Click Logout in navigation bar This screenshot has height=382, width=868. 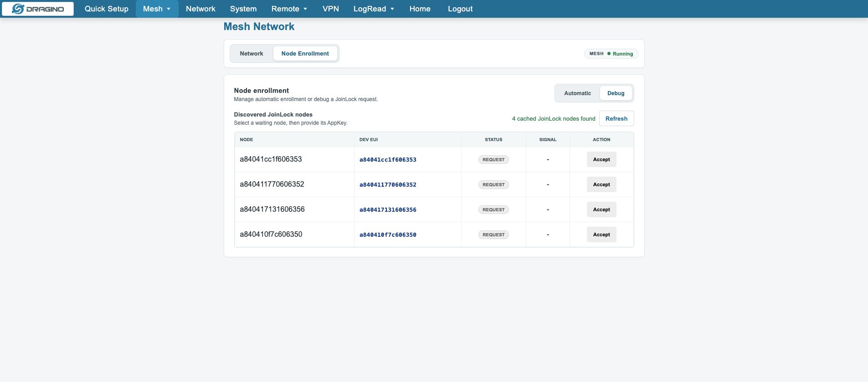460,9
